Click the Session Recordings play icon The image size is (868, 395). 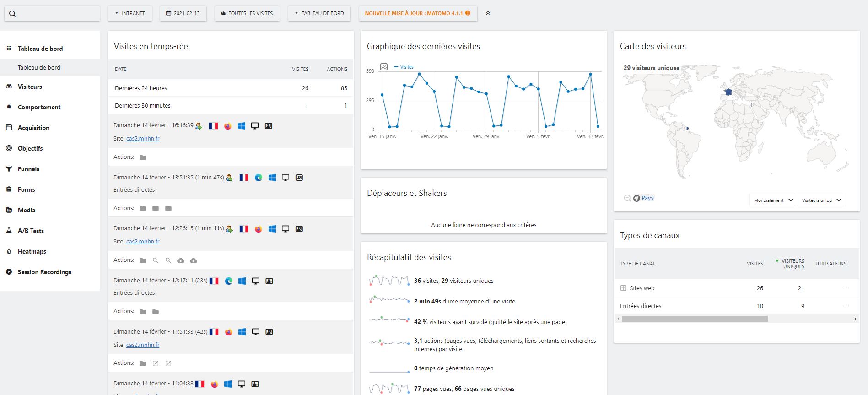(9, 272)
